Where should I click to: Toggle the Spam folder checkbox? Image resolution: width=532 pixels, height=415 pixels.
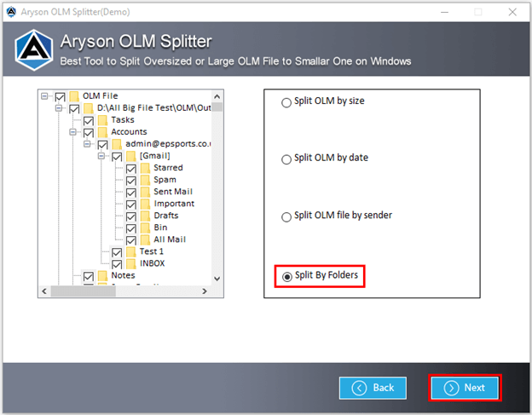tap(131, 181)
